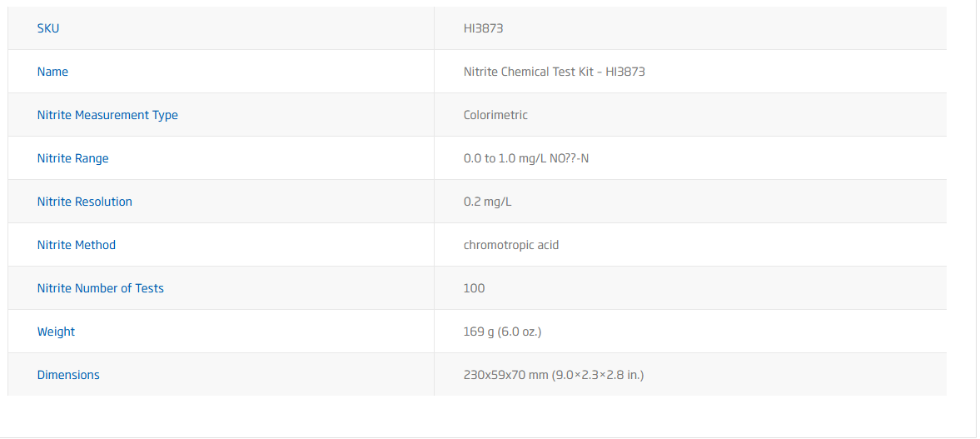The image size is (980, 439).
Task: Select the 0.2 mg/L resolution value
Action: pyautogui.click(x=485, y=202)
